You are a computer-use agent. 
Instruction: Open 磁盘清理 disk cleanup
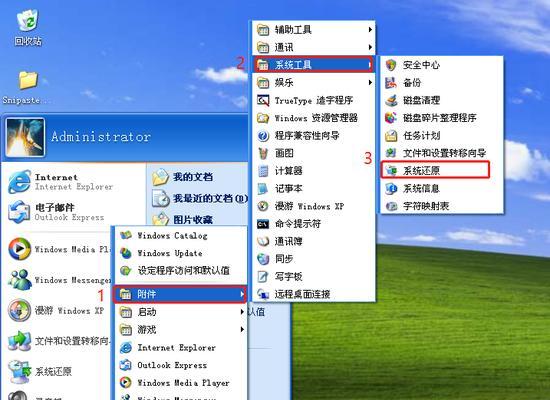click(442, 100)
